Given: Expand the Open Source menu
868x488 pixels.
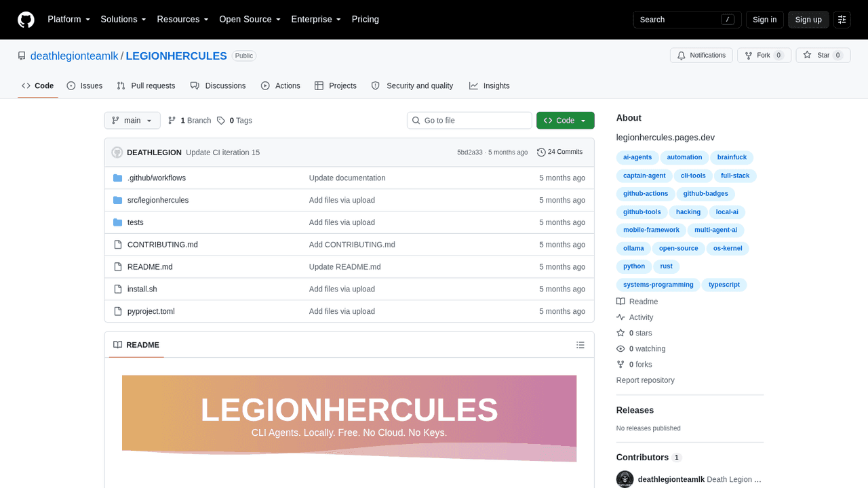Looking at the screenshot, I should coord(250,20).
